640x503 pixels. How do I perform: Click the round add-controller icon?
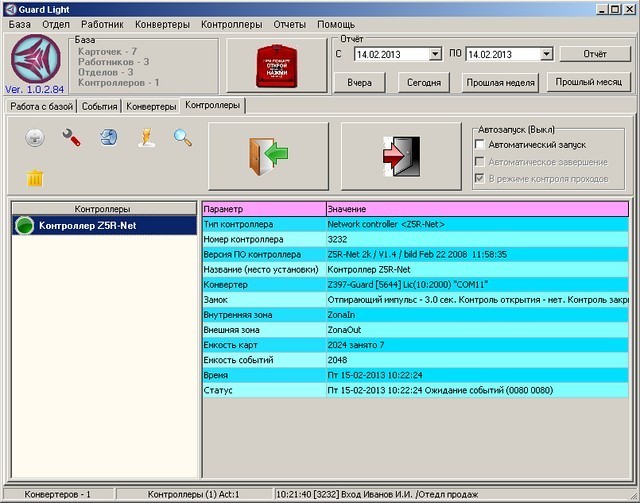(x=34, y=139)
